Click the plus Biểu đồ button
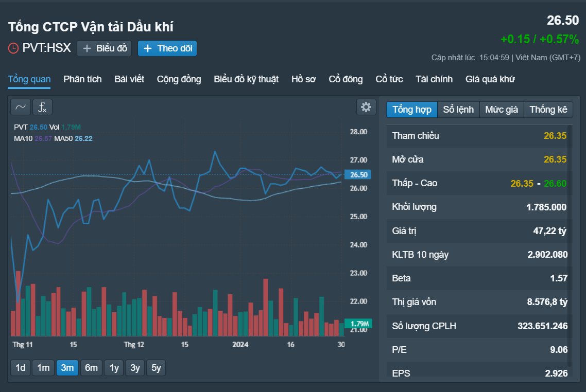 (104, 48)
